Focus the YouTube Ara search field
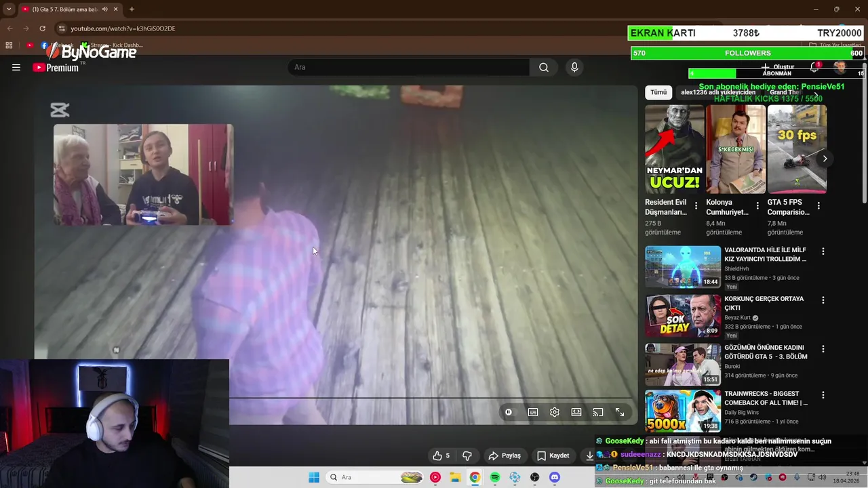Screen dimensions: 868x488 [x=409, y=67]
